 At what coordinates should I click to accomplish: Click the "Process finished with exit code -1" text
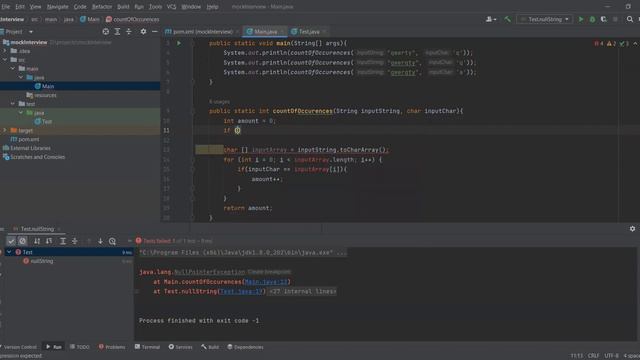point(199,321)
